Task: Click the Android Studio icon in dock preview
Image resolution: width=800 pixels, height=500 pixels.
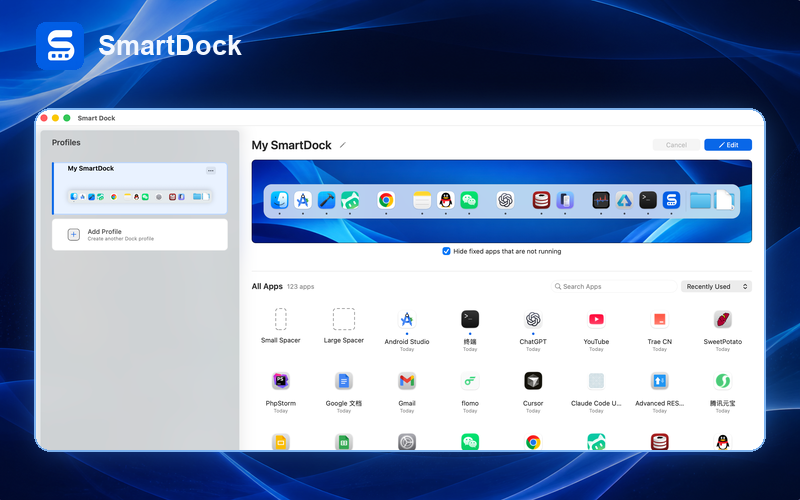Action: 303,201
